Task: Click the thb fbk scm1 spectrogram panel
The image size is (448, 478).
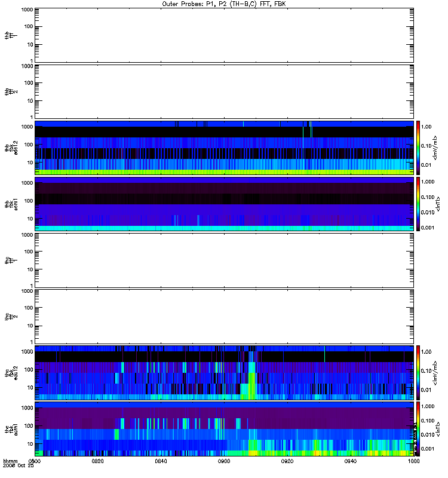Action: 224,204
